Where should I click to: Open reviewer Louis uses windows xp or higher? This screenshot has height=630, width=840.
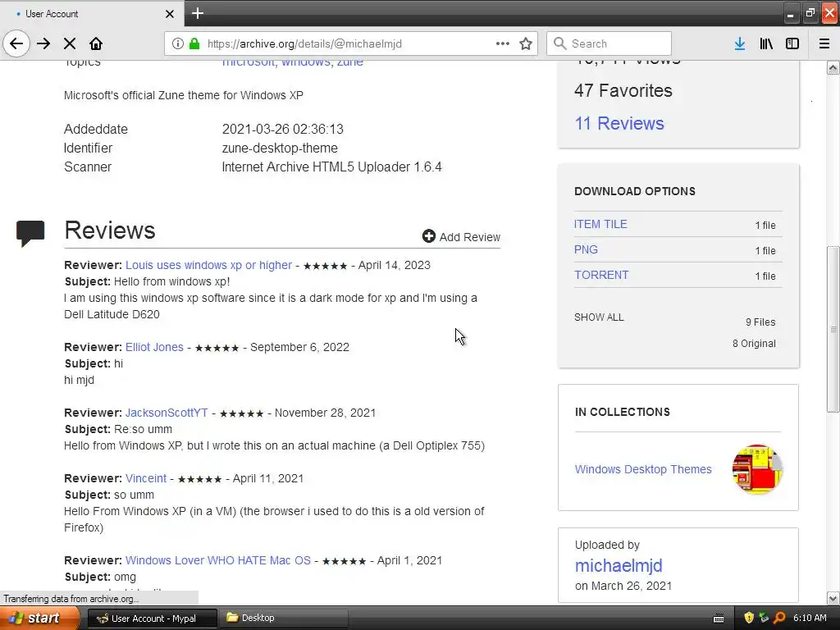(x=208, y=265)
